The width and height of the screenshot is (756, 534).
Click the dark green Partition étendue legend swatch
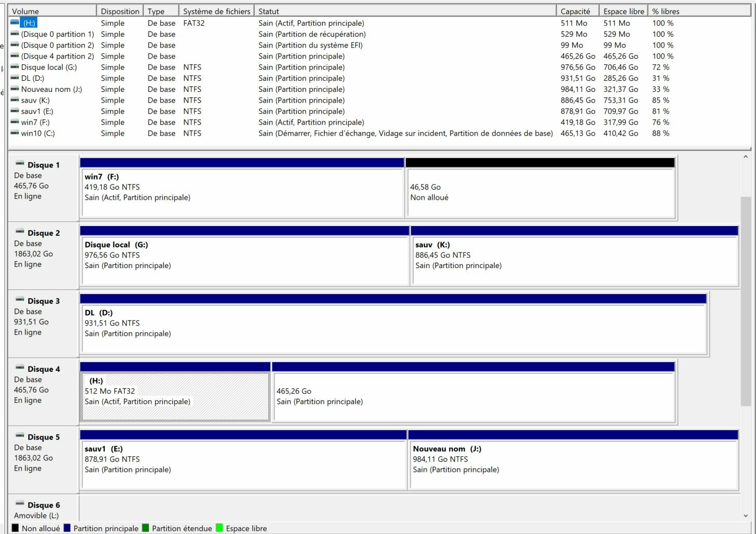click(145, 528)
